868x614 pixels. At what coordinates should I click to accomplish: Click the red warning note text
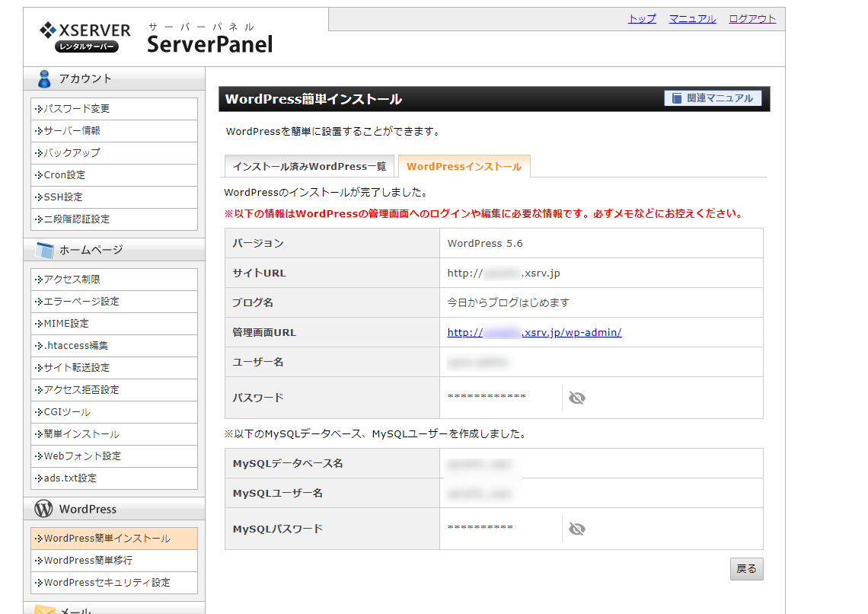click(485, 214)
